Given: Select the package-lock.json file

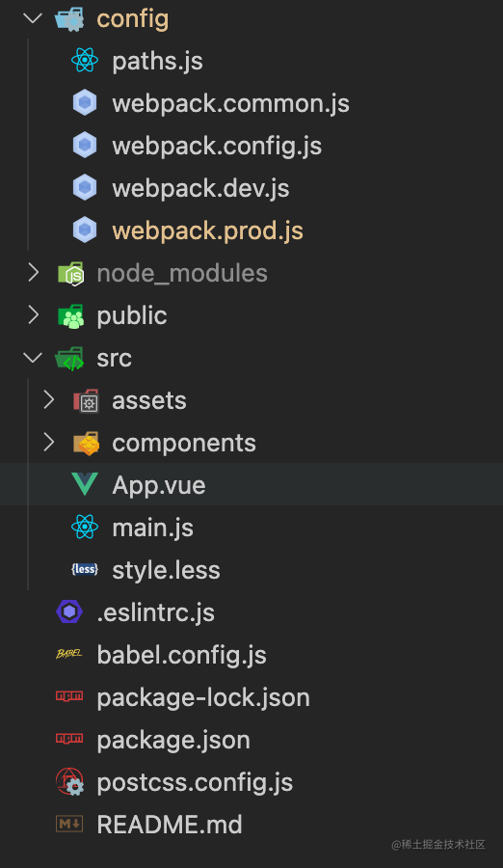Looking at the screenshot, I should click(x=203, y=698).
